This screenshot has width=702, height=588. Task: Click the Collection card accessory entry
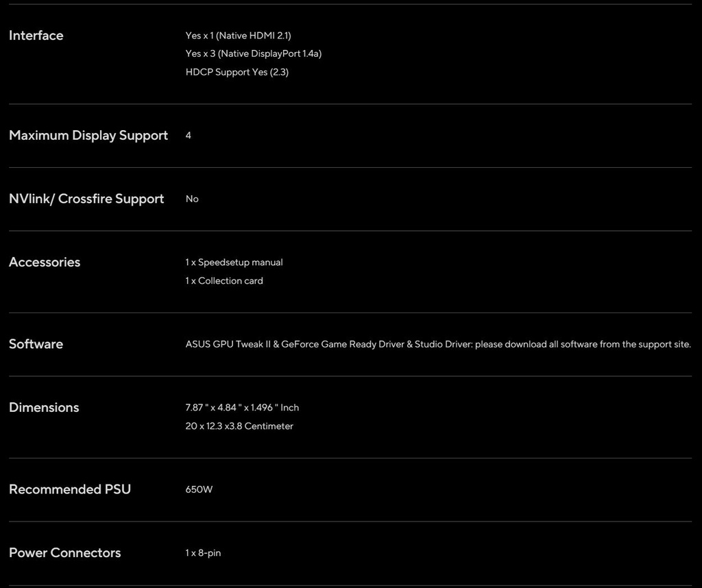click(x=224, y=281)
